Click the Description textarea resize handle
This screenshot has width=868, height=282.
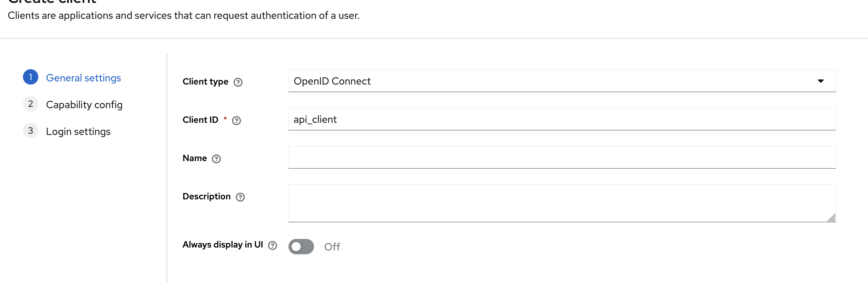point(832,219)
